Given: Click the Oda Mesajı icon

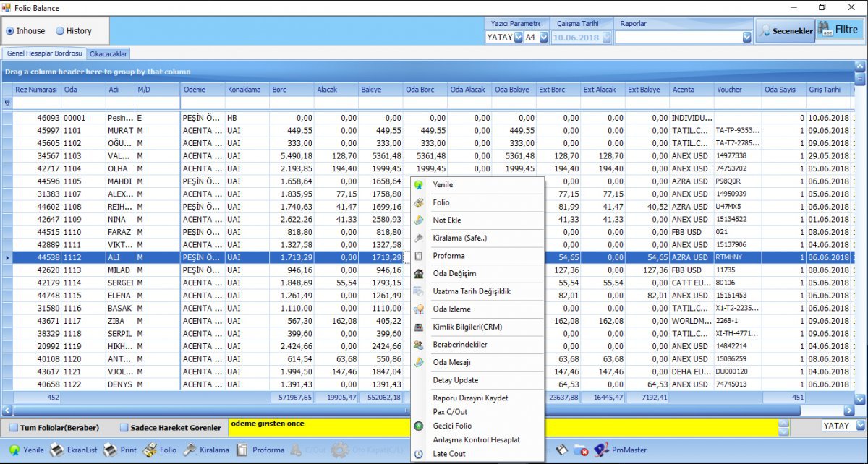Looking at the screenshot, I should click(418, 362).
